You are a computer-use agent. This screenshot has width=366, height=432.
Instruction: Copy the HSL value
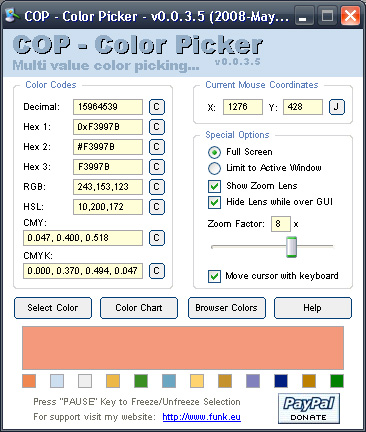tap(157, 207)
